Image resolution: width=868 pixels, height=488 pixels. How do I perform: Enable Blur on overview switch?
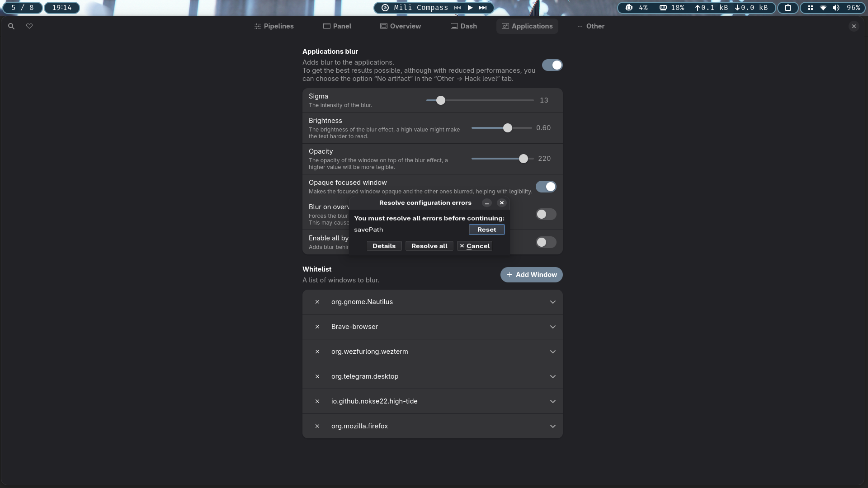546,214
